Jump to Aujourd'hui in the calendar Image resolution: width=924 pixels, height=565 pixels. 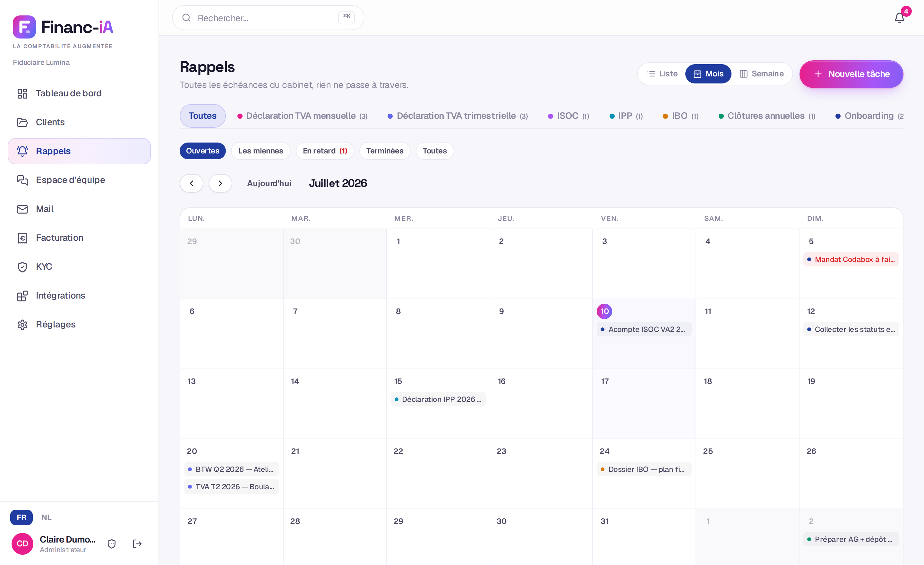coord(269,183)
